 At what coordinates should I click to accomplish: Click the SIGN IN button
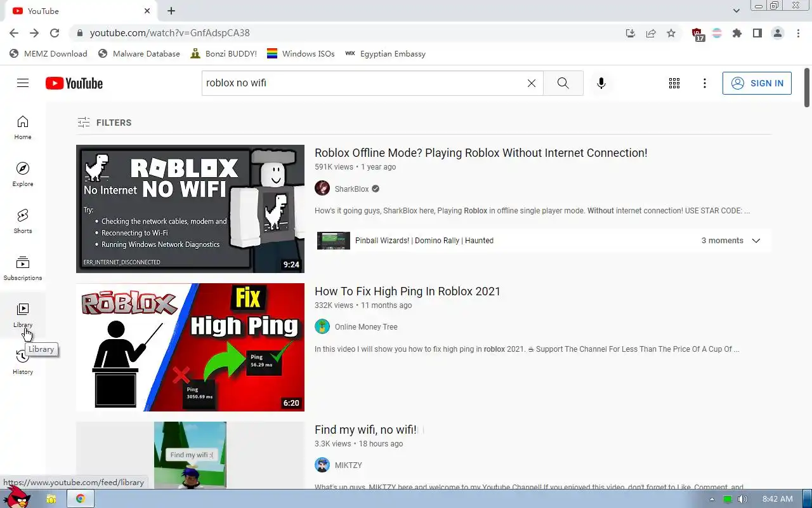pos(757,83)
